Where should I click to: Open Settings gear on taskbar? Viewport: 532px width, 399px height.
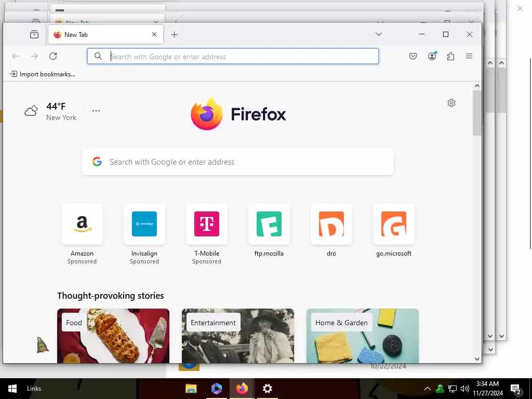pyautogui.click(x=268, y=389)
